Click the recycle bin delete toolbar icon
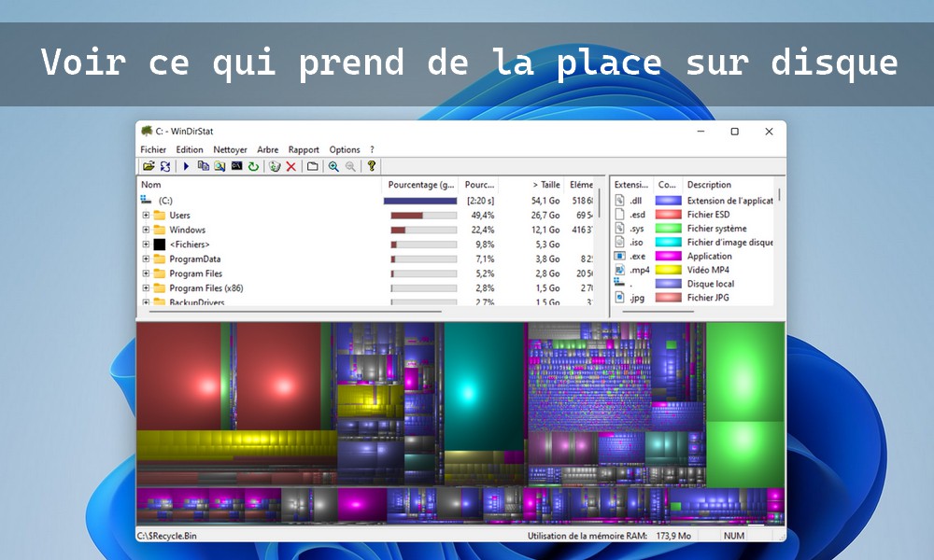The image size is (934, 560). pyautogui.click(x=274, y=166)
